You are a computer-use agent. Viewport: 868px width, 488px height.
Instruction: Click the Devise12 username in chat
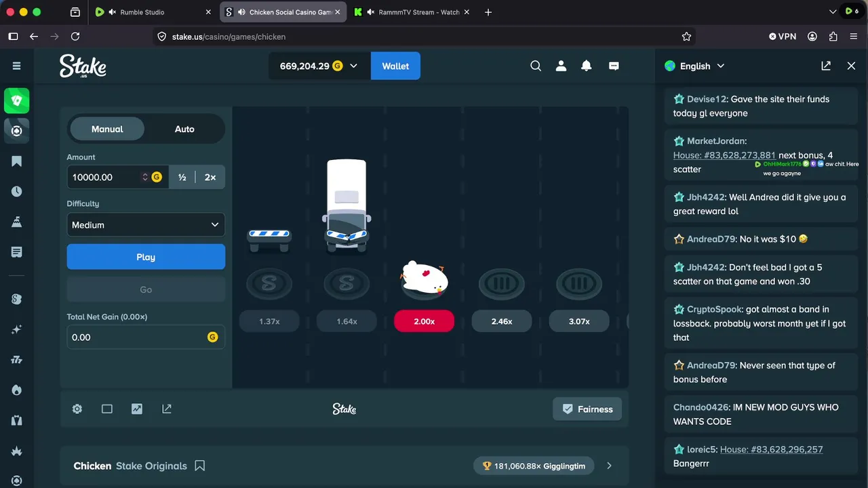(x=707, y=99)
